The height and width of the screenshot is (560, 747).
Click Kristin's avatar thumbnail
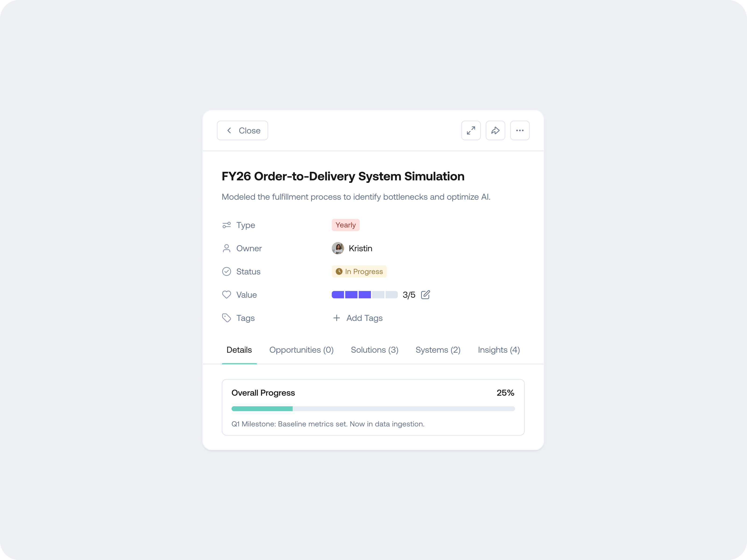338,248
